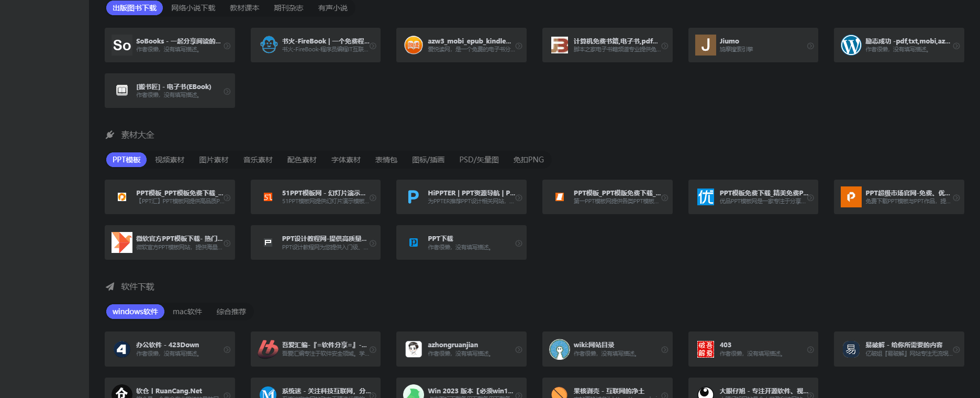Click the 搬书匠 ebook icon

point(122,91)
